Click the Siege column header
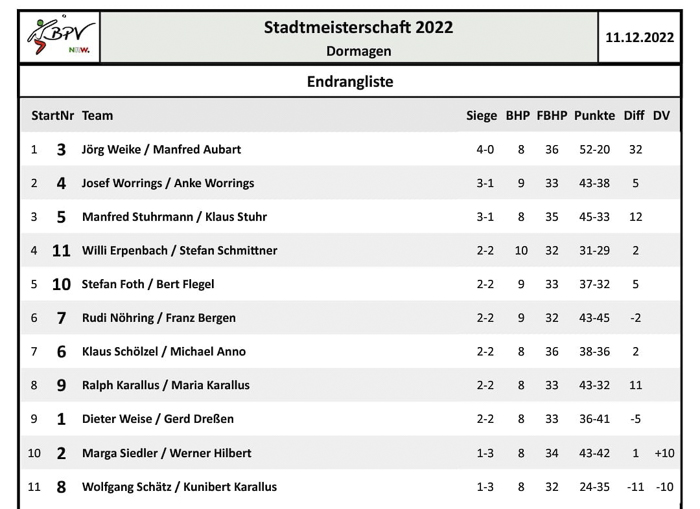 click(x=482, y=116)
